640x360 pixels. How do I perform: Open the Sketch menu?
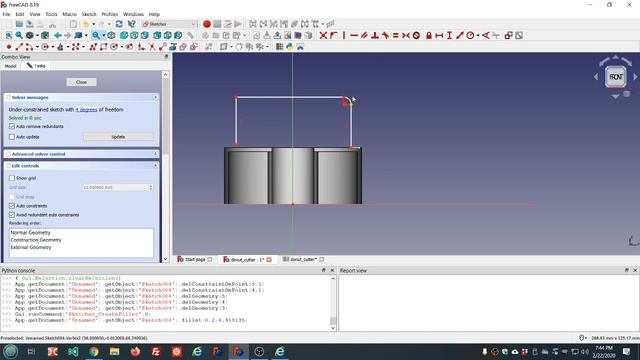pos(89,14)
